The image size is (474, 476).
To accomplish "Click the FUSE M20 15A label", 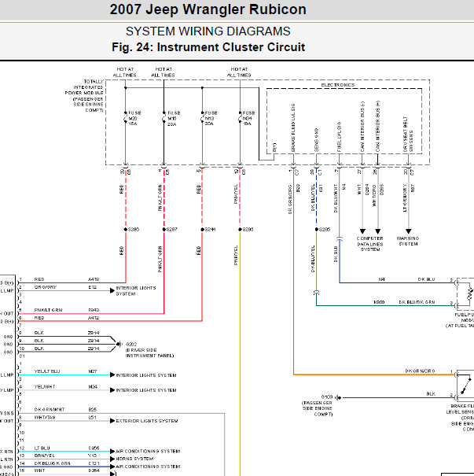I will [x=134, y=118].
